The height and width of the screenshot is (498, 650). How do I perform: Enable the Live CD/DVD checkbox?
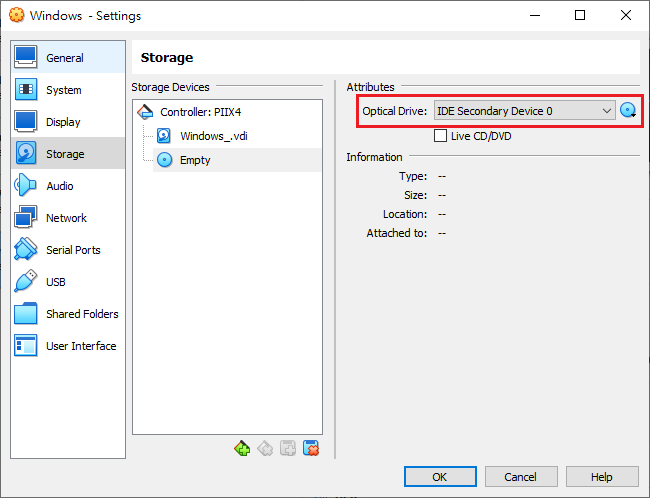[x=441, y=136]
